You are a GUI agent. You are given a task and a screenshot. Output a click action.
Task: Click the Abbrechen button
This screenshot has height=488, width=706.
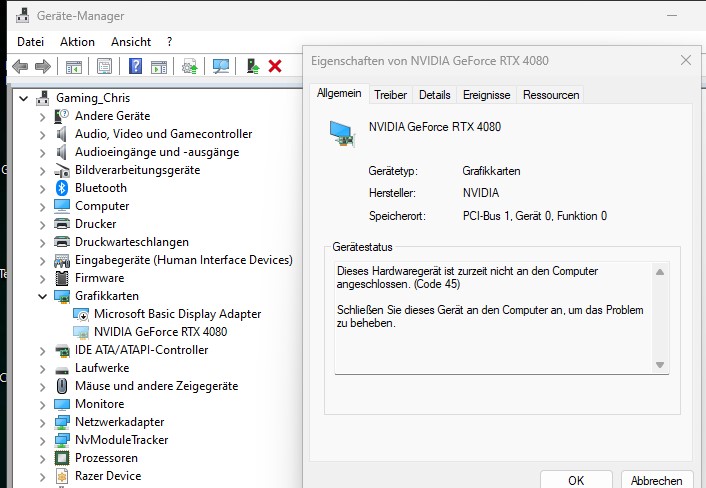click(x=656, y=480)
